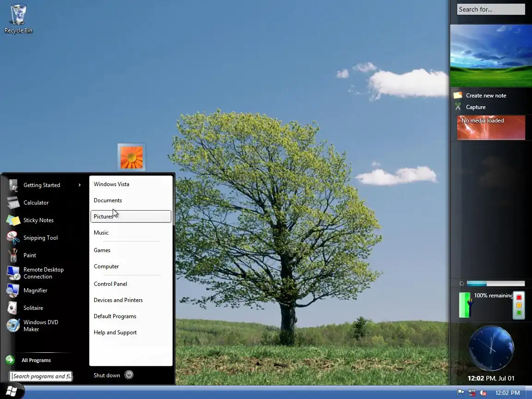
Task: Click the Windows Start orb
Action: tap(11, 392)
